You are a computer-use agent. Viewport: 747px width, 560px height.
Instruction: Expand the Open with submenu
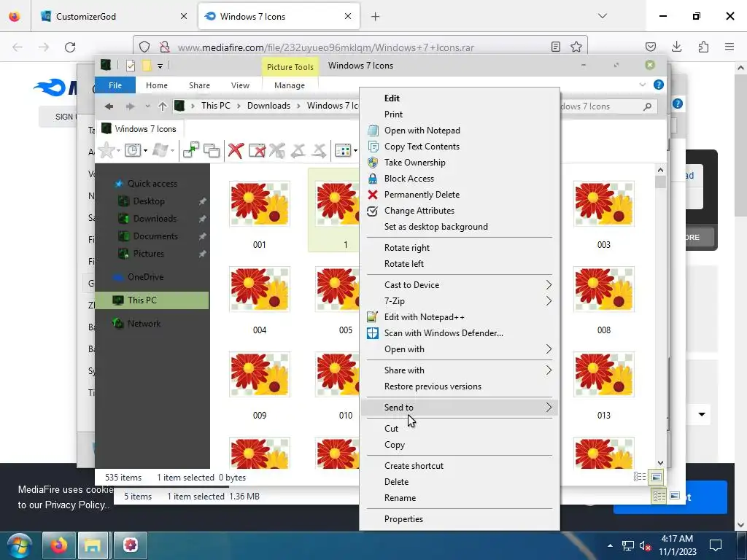pos(460,349)
